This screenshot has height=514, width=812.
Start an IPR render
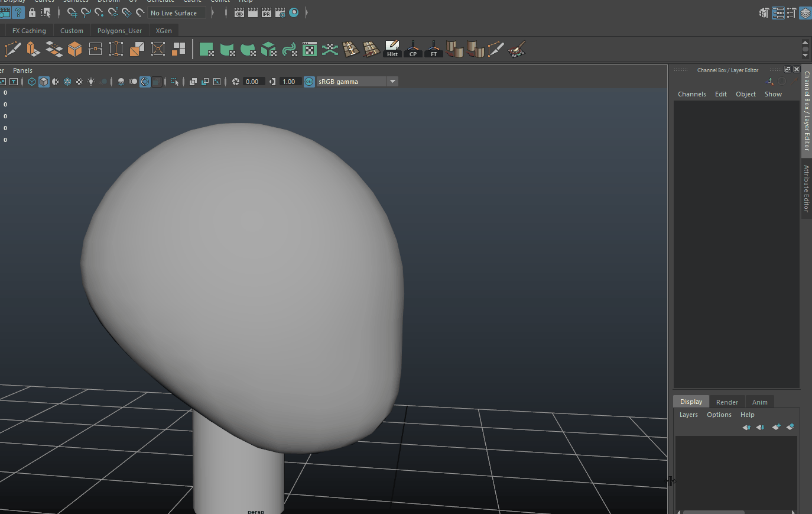tap(267, 12)
